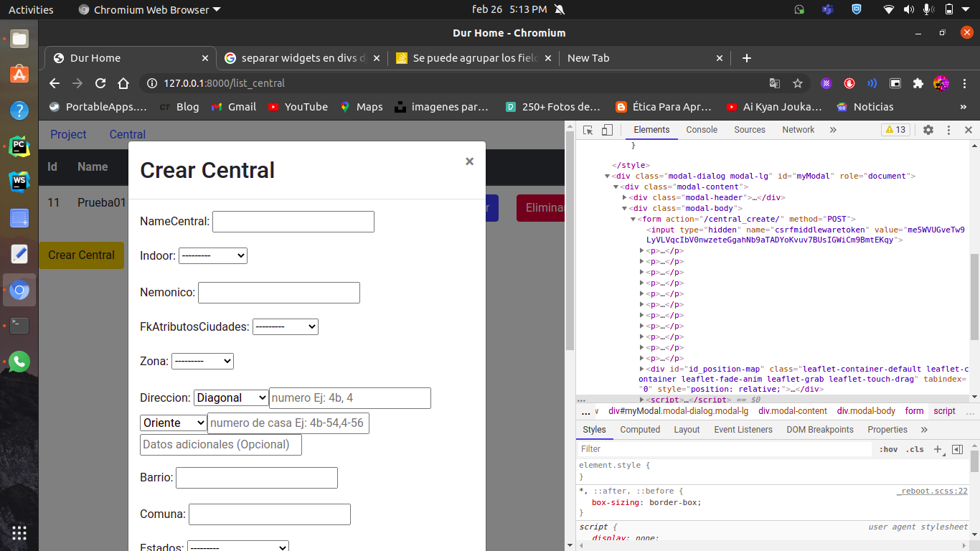Bookmark this page with the star icon
The height and width of the screenshot is (551, 980).
pyautogui.click(x=797, y=83)
